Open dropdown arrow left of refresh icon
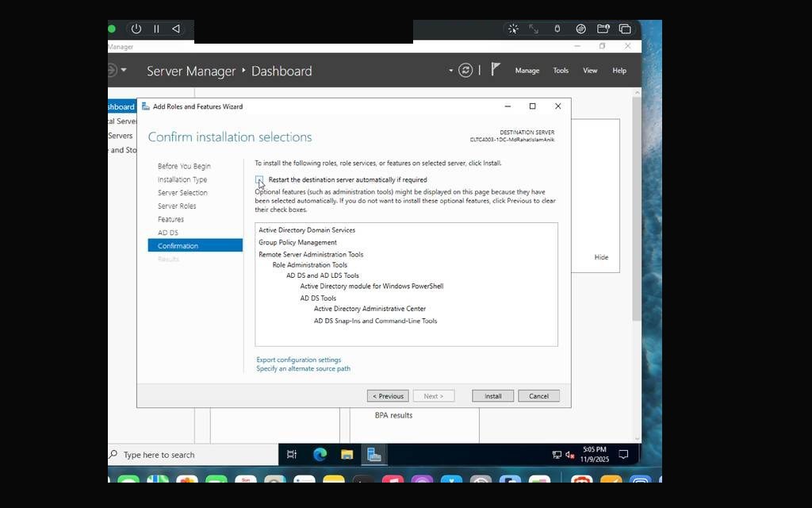812x508 pixels. click(x=450, y=71)
